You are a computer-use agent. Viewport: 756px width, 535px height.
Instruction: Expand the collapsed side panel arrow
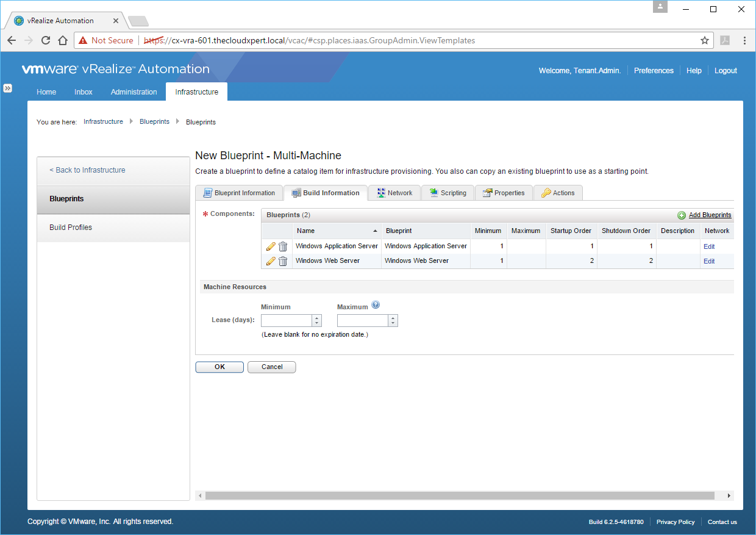click(7, 88)
